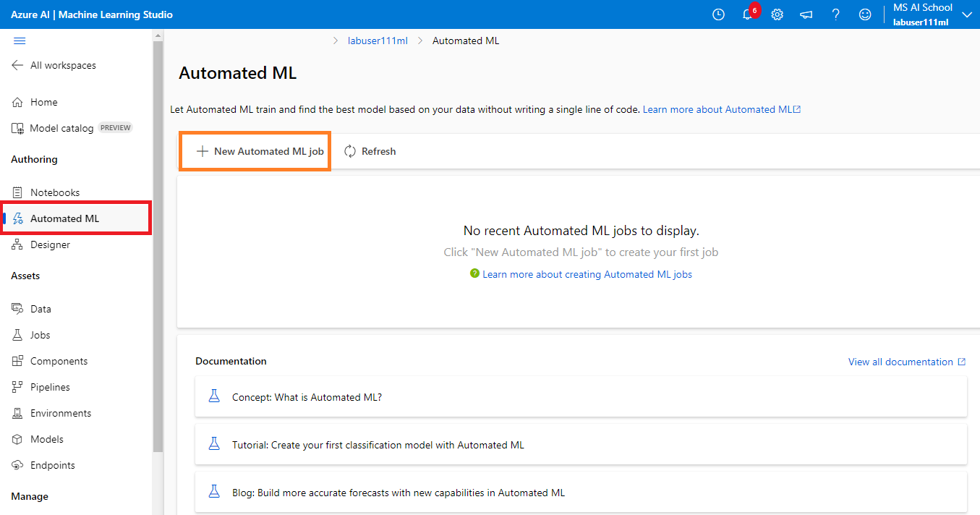The height and width of the screenshot is (515, 980).
Task: Click the Jobs flask icon in sidebar
Action: coord(17,335)
